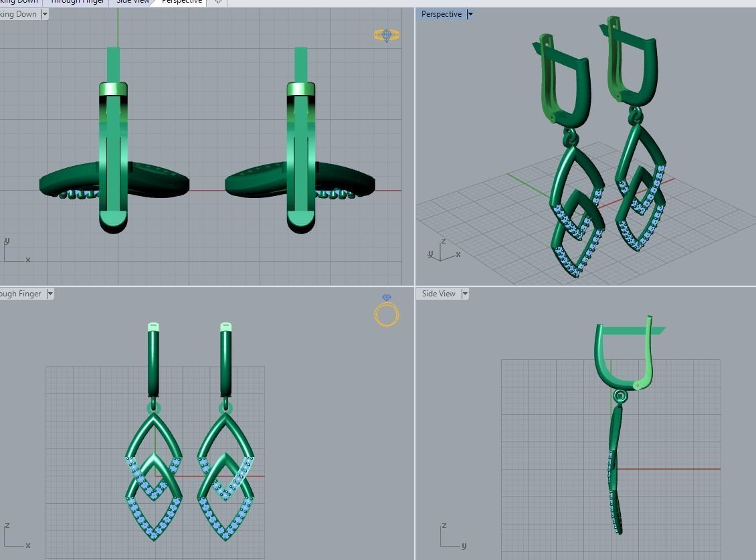Screen dimensions: 756x560
Task: Open the Through Finger viewport dropdown arrow
Action: click(x=50, y=294)
